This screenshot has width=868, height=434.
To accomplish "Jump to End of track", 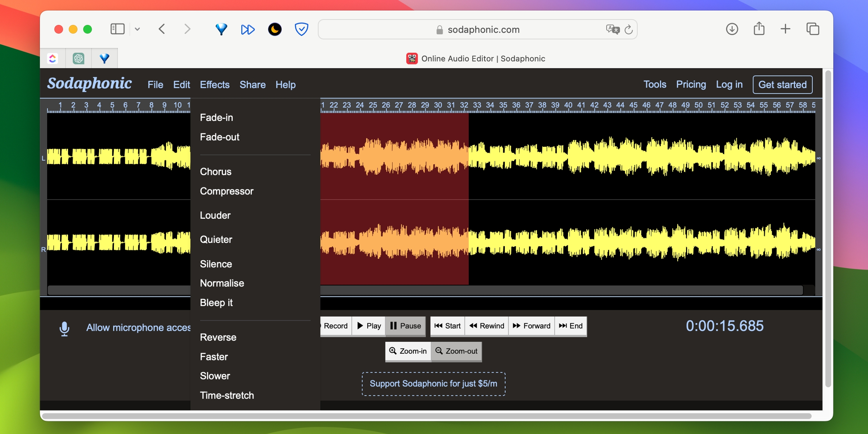I will 570,326.
